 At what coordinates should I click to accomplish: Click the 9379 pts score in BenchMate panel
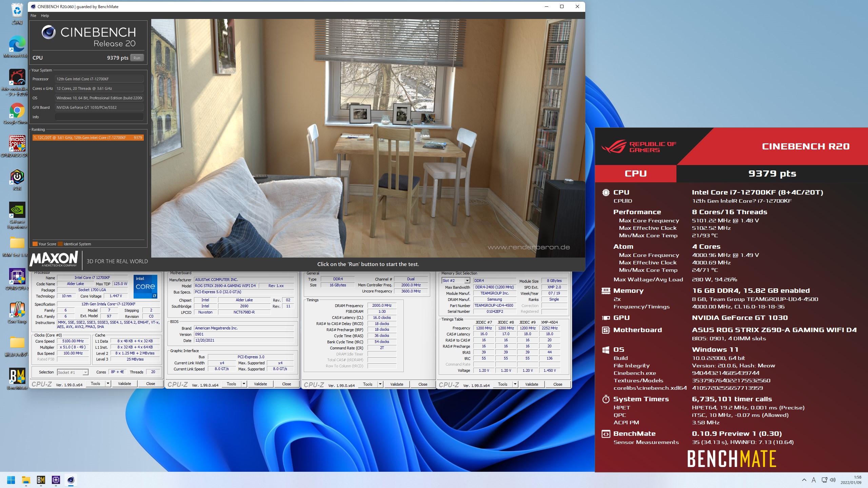(772, 174)
